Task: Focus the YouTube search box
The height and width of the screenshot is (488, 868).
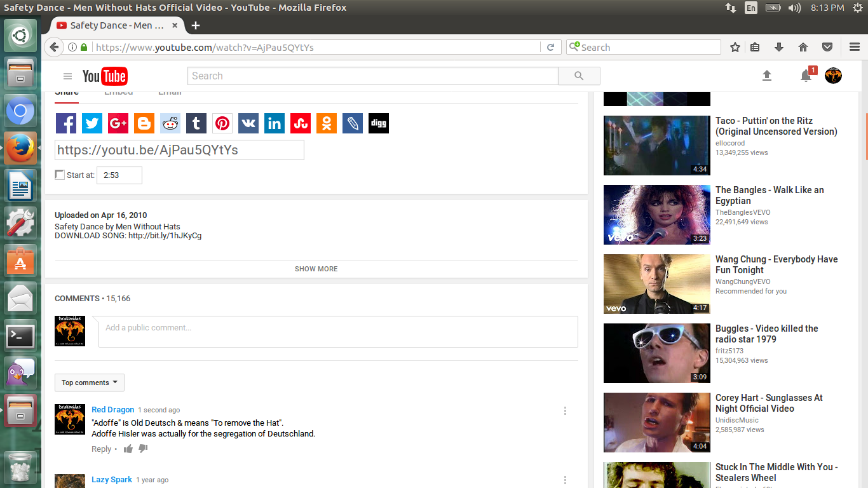Action: (x=373, y=76)
